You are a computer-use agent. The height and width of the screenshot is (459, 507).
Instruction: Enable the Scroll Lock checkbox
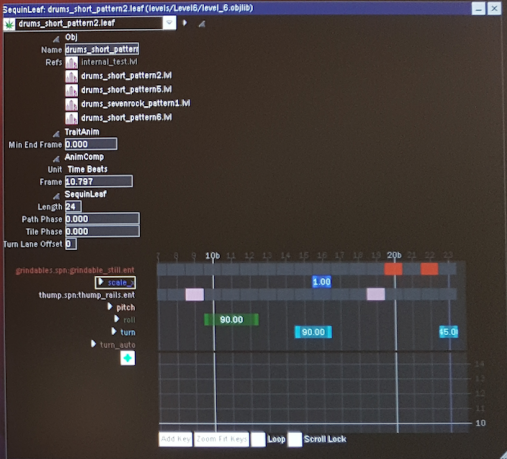[295, 439]
